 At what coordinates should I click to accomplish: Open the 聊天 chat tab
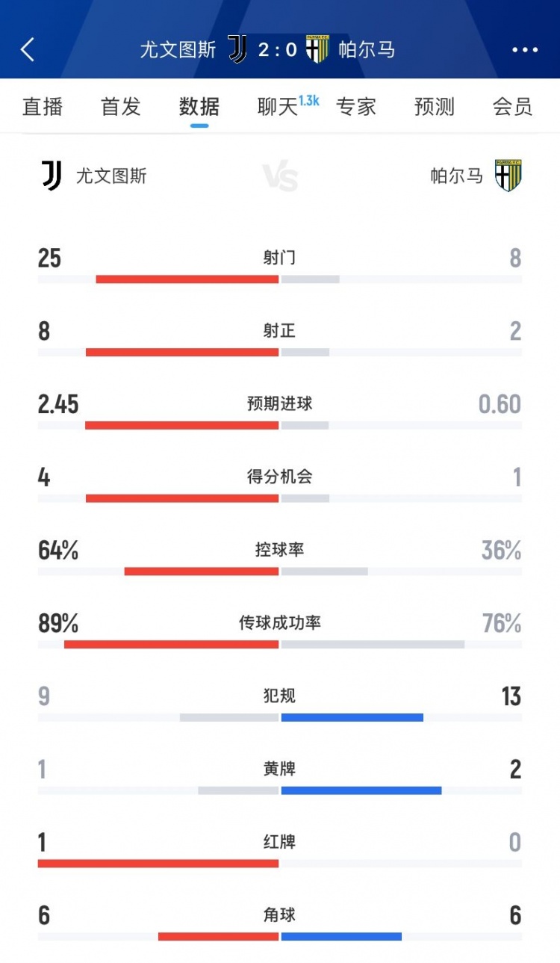pos(278,107)
